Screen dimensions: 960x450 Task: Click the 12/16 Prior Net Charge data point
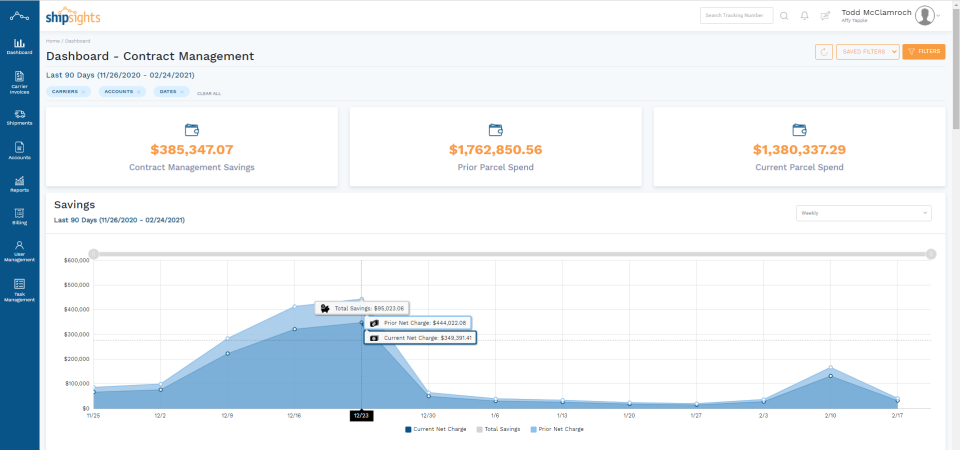(x=294, y=306)
